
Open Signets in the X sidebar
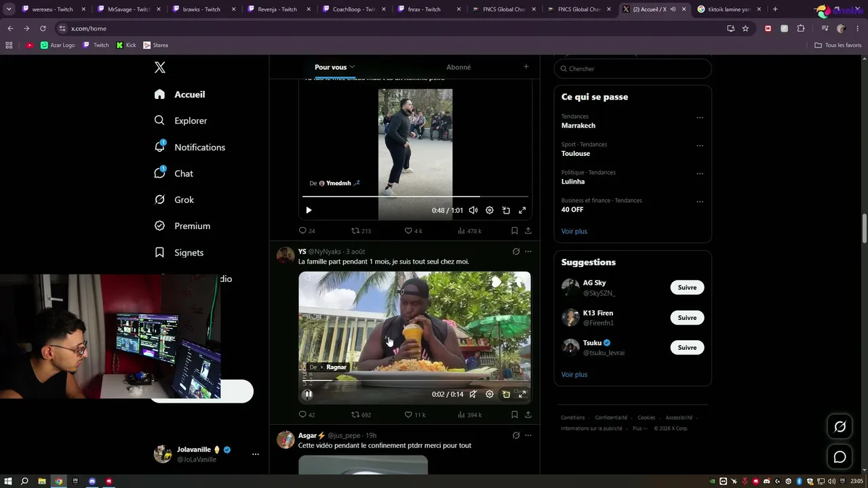[179, 252]
